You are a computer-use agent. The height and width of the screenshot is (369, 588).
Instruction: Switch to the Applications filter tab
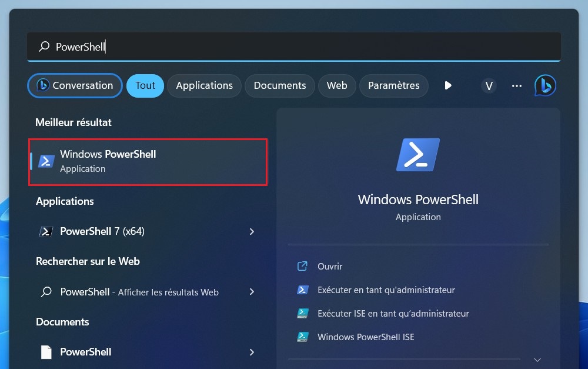[204, 85]
